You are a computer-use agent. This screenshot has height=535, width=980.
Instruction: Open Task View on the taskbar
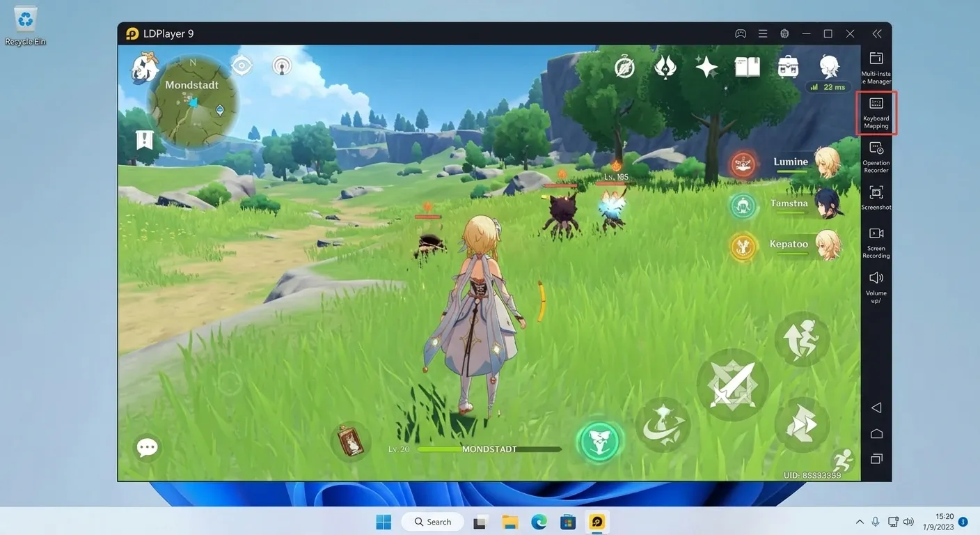tap(480, 522)
